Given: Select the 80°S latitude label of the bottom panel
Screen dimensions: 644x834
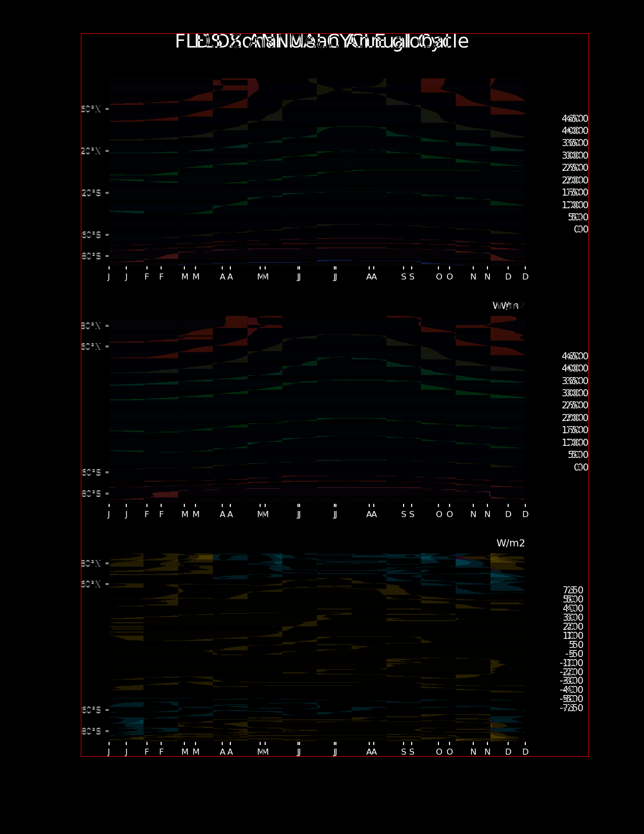Looking at the screenshot, I should coord(91,731).
